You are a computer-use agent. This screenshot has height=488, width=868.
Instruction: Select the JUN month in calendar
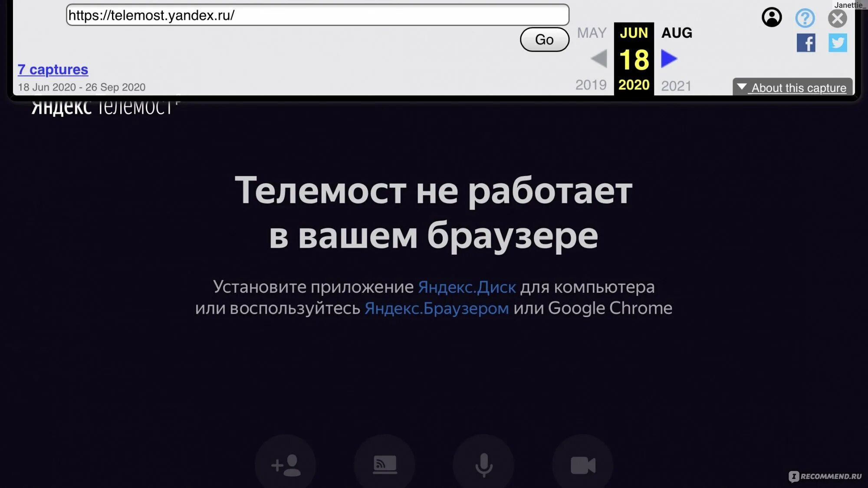click(x=634, y=32)
